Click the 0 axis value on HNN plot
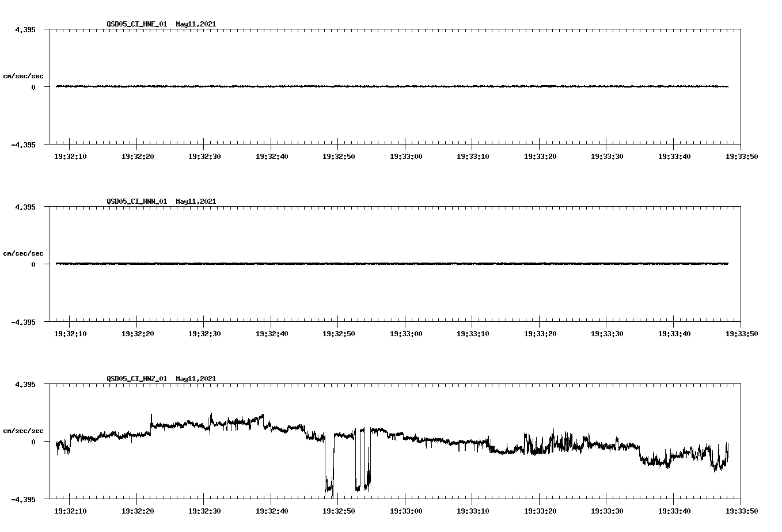Viewport: 782px width, 532px height. pyautogui.click(x=33, y=264)
